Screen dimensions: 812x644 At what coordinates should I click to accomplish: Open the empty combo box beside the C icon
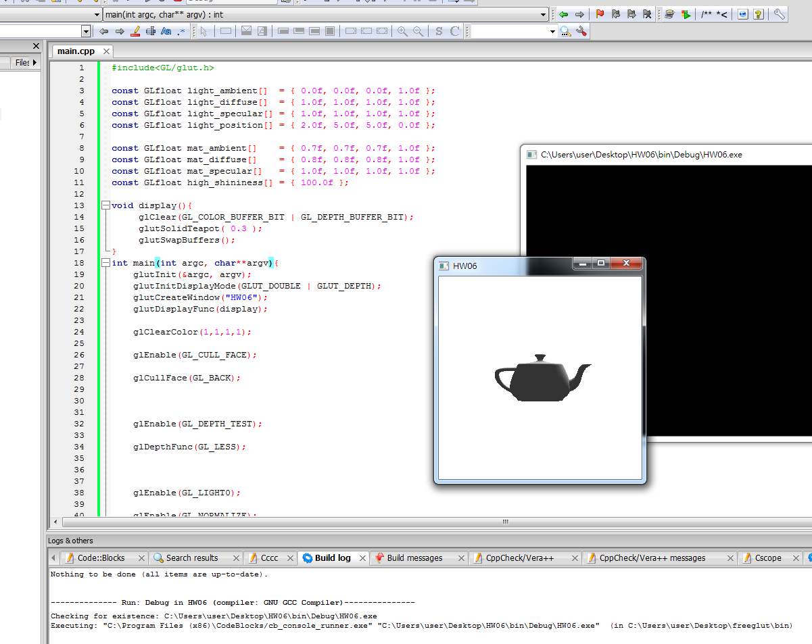coord(552,31)
